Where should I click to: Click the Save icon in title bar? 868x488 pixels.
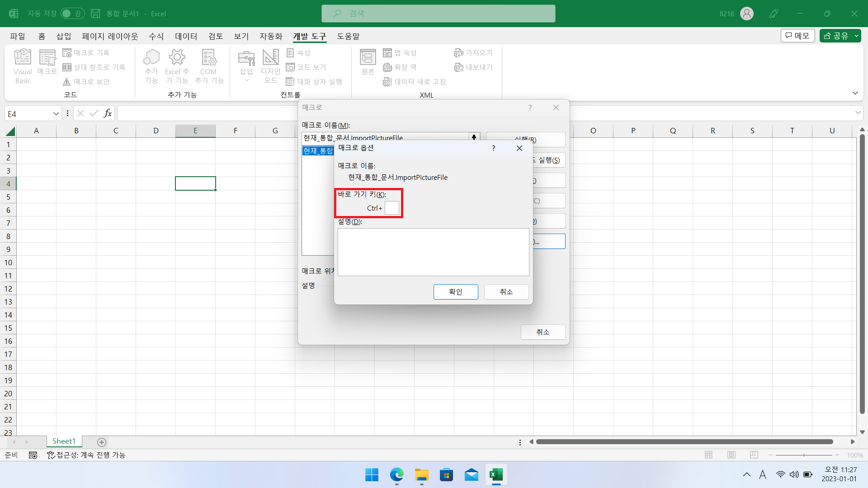point(95,14)
